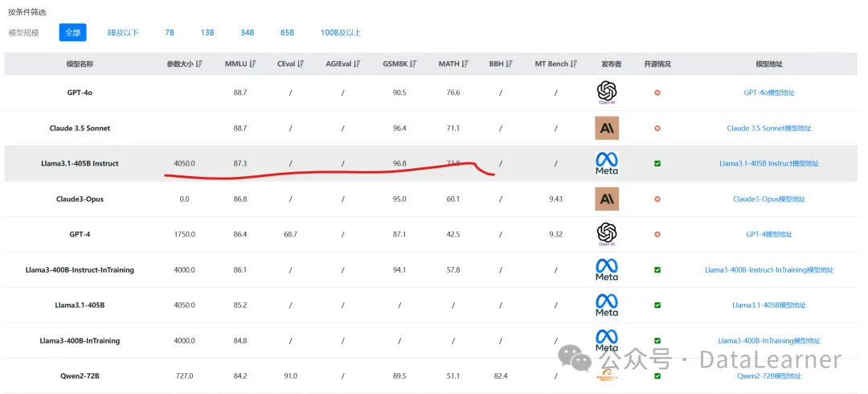The height and width of the screenshot is (394, 868).
Task: Select the GPT-4o model name cell
Action: pyautogui.click(x=80, y=92)
